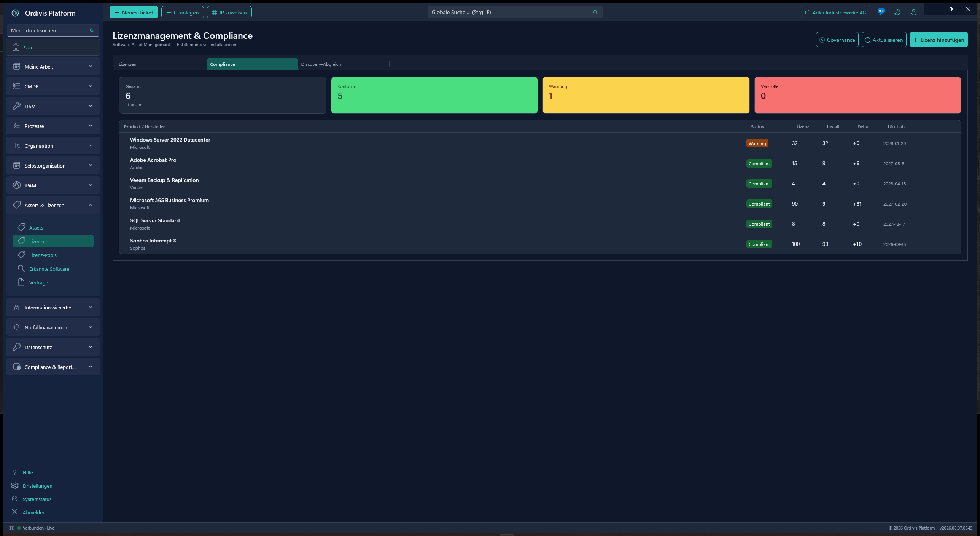980x536 pixels.
Task: Focus the Globale Suche input field
Action: 515,12
